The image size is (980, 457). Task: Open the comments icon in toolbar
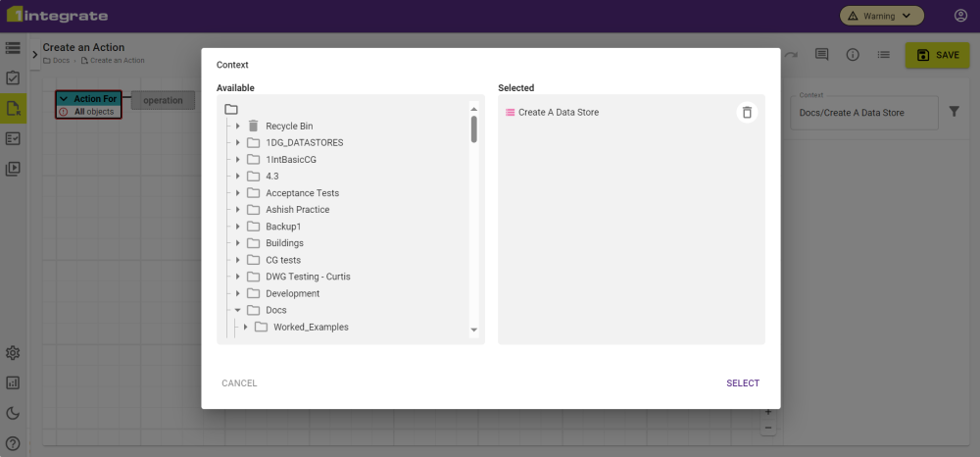click(822, 55)
